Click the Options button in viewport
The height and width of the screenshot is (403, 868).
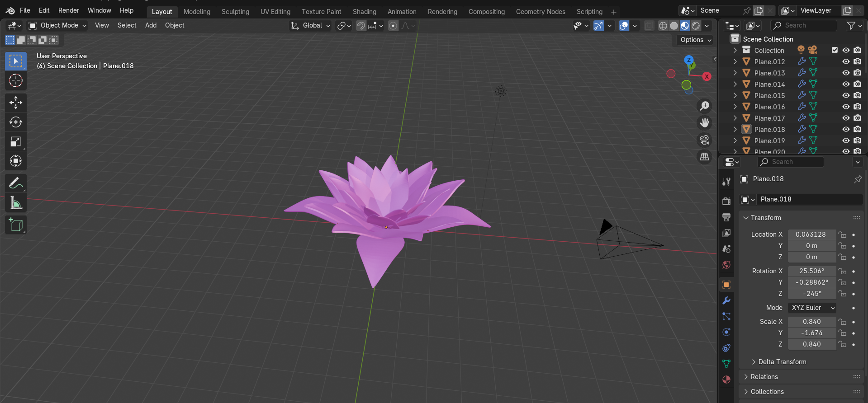pyautogui.click(x=695, y=40)
